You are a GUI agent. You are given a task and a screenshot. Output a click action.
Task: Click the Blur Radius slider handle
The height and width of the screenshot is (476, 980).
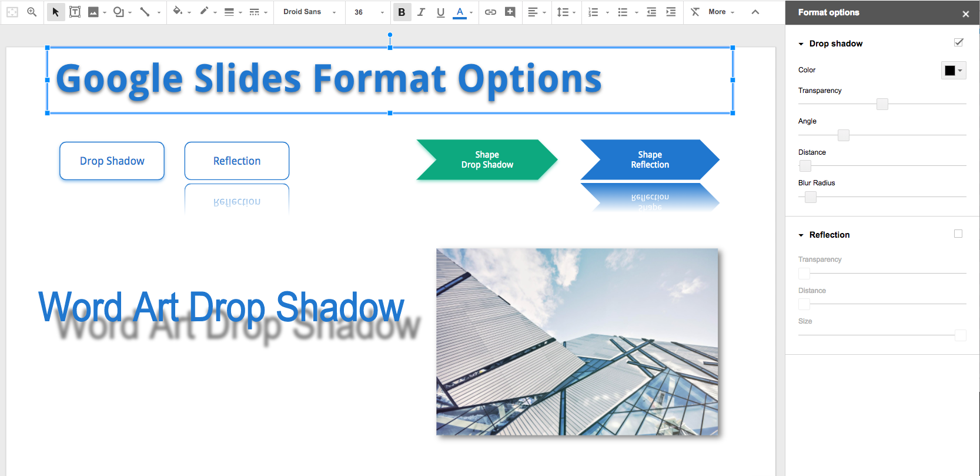click(x=811, y=197)
